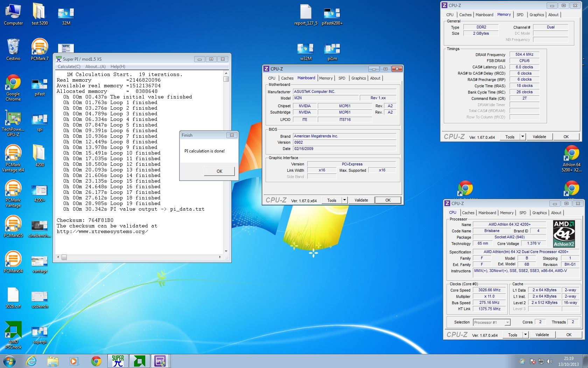Launch AMD PSCheck desktop icon

pos(13,335)
